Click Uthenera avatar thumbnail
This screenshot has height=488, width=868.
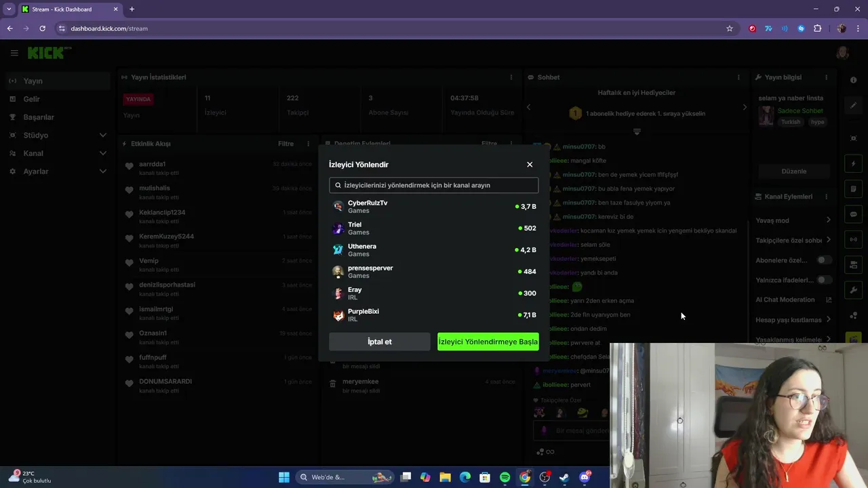point(338,250)
